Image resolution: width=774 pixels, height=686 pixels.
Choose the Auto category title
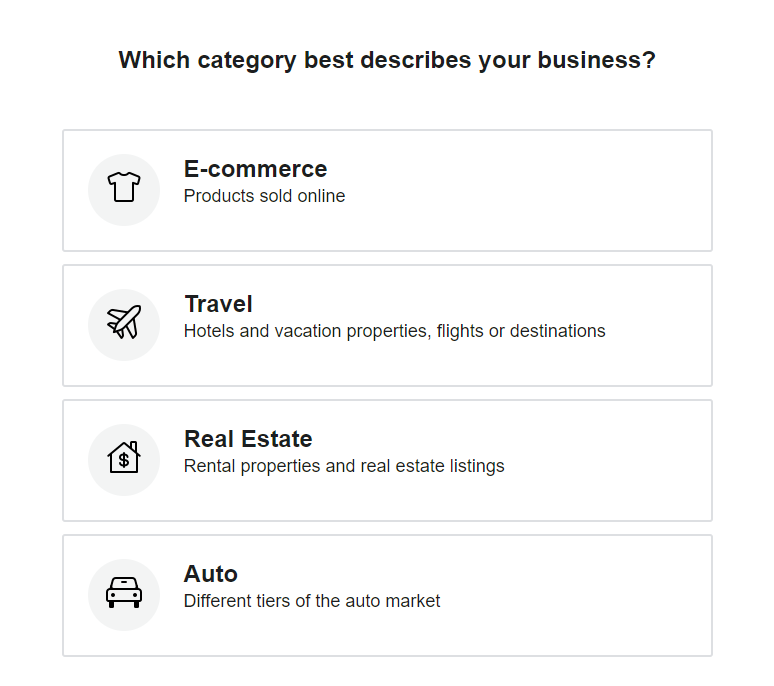pyautogui.click(x=210, y=574)
